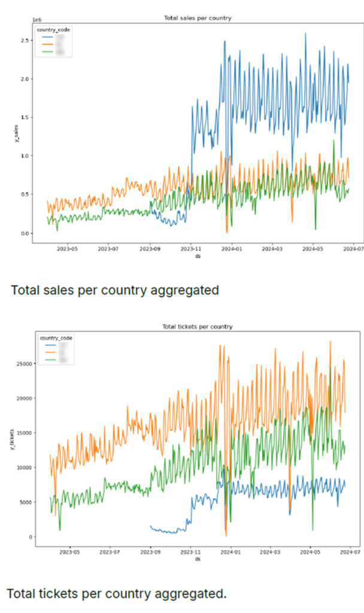Click the orange legend line in sales chart
Screen dimensions: 364x613
pos(46,44)
